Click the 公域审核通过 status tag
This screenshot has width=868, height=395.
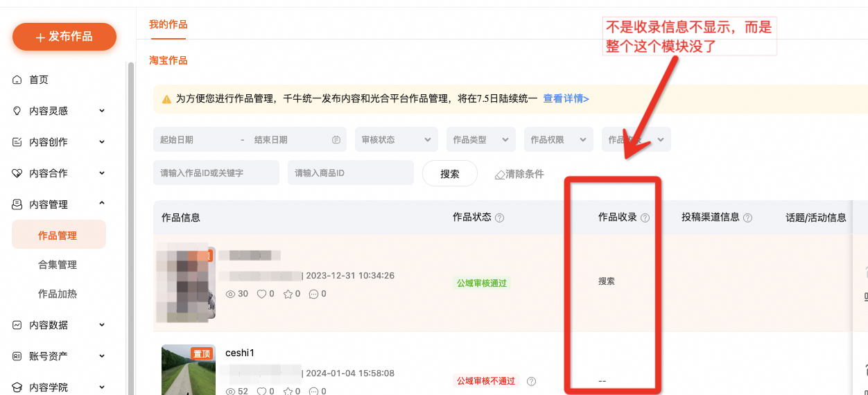(x=481, y=283)
